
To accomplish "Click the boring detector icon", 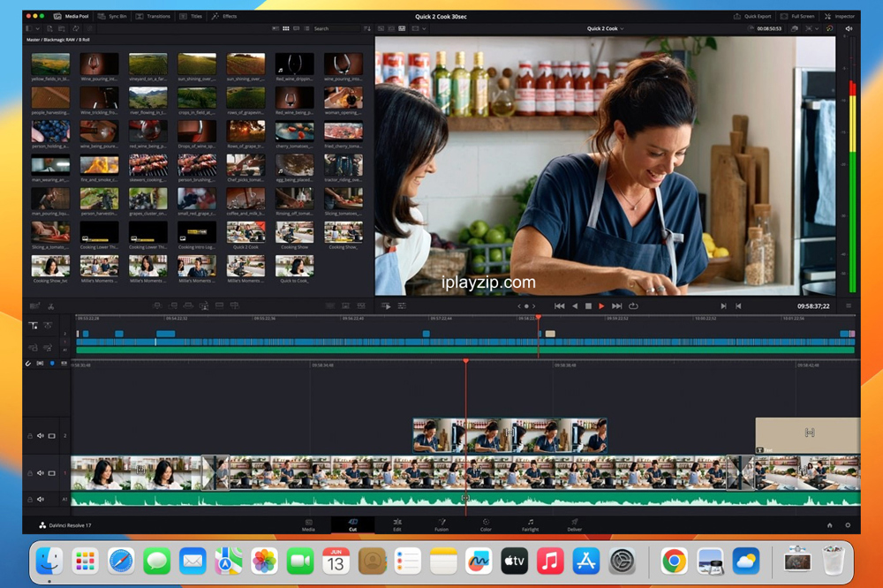I will click(34, 305).
